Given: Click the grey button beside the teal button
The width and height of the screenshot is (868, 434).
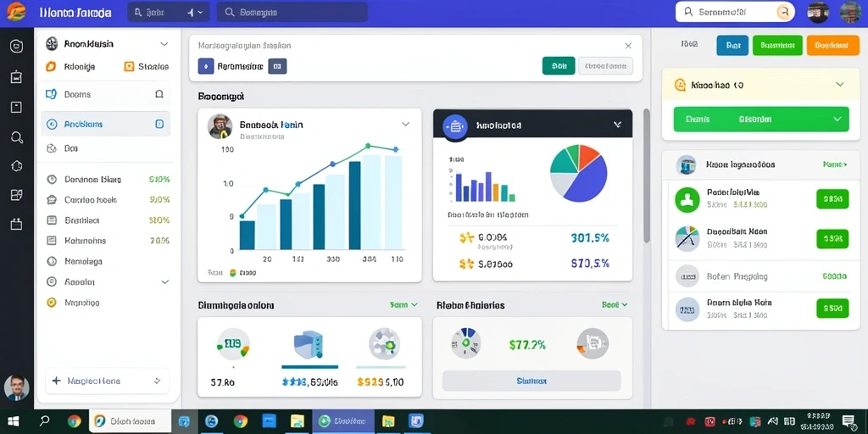Looking at the screenshot, I should pos(605,66).
